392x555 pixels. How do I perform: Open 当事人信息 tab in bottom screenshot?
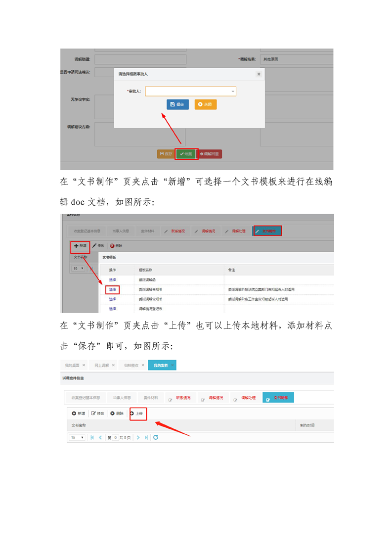point(122,398)
